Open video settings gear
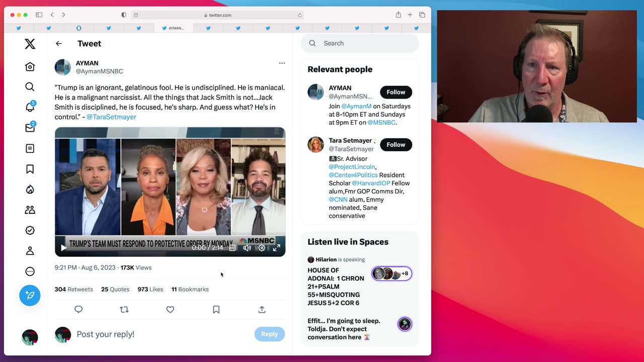The width and height of the screenshot is (644, 362). 262,248
